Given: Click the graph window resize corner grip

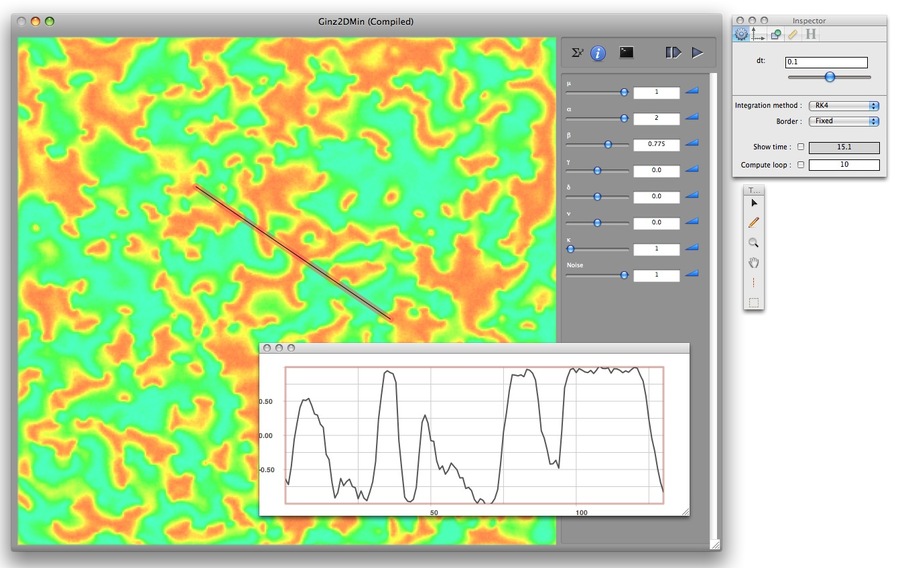Looking at the screenshot, I should [x=685, y=511].
